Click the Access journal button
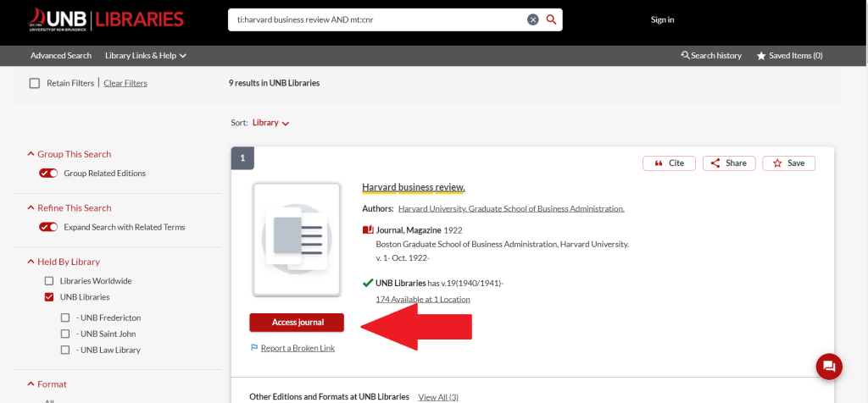Screen dimensions: 868x403 tap(297, 323)
